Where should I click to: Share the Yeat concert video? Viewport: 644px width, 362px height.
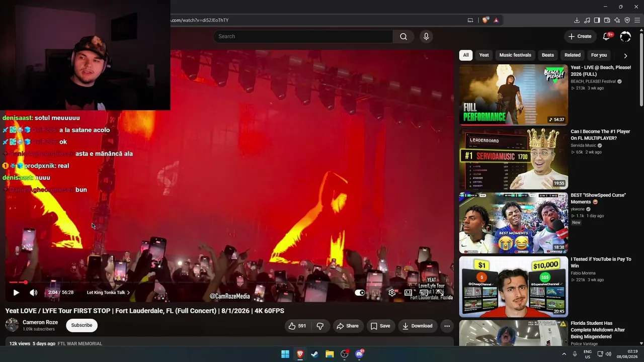click(348, 326)
